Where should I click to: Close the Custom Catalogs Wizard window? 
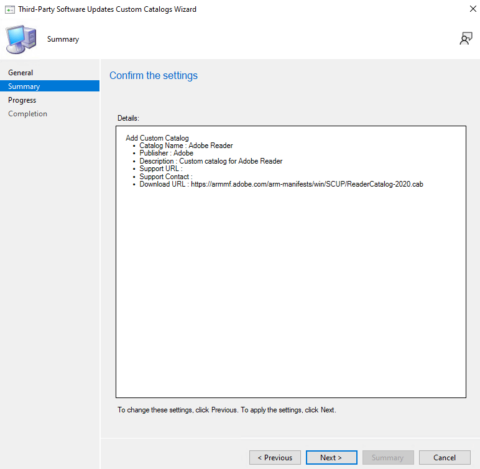click(x=473, y=9)
